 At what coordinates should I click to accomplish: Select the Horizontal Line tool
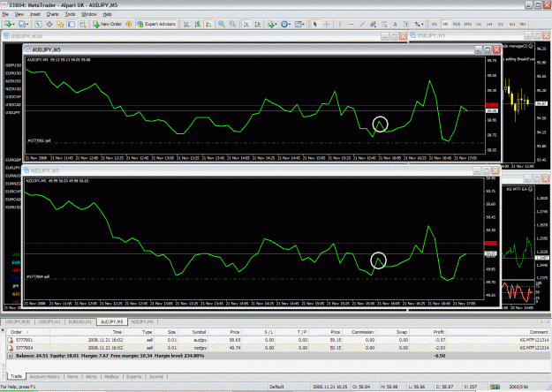point(351,24)
